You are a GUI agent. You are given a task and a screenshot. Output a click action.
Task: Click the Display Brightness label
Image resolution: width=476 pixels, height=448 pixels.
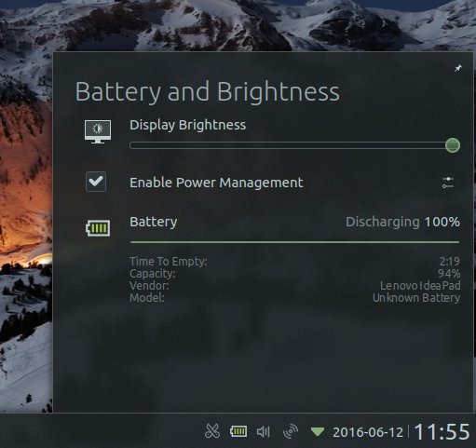[x=188, y=125]
